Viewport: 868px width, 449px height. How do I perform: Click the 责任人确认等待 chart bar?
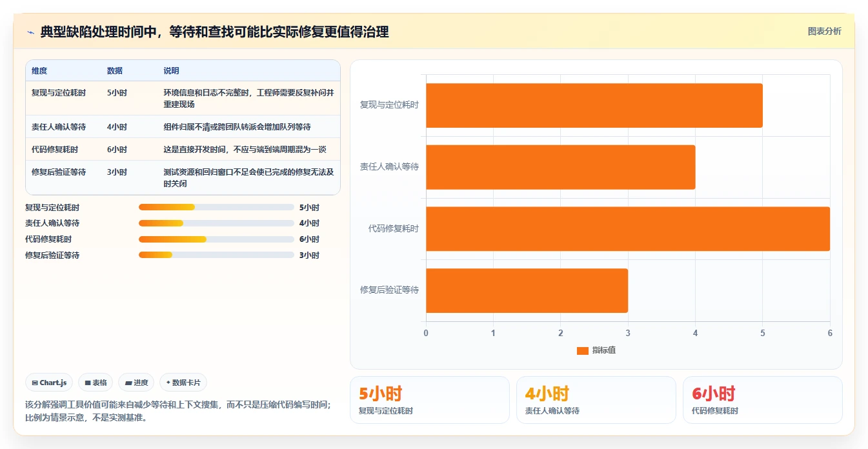tap(560, 167)
